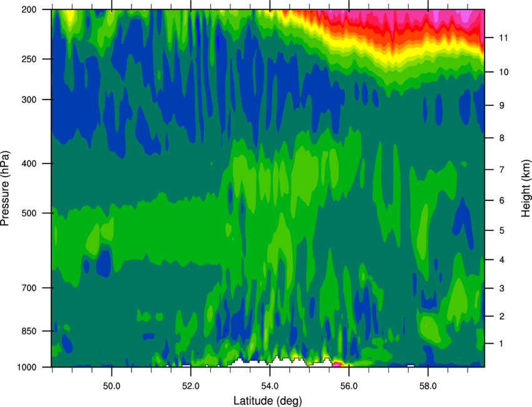Image resolution: width=532 pixels, height=407 pixels.
Task: Click height tick label 3
Action: (501, 288)
